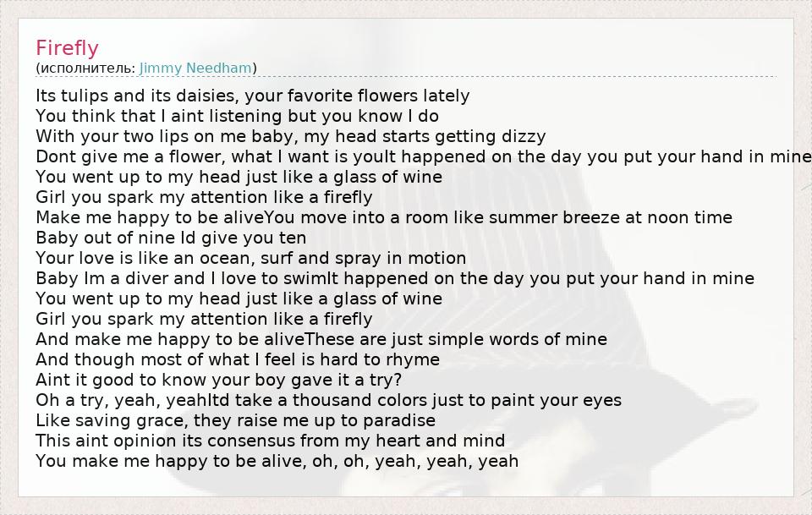Click the line ending "is hard to rhyme"
Image resolution: width=812 pixels, height=515 pixels.
click(238, 359)
